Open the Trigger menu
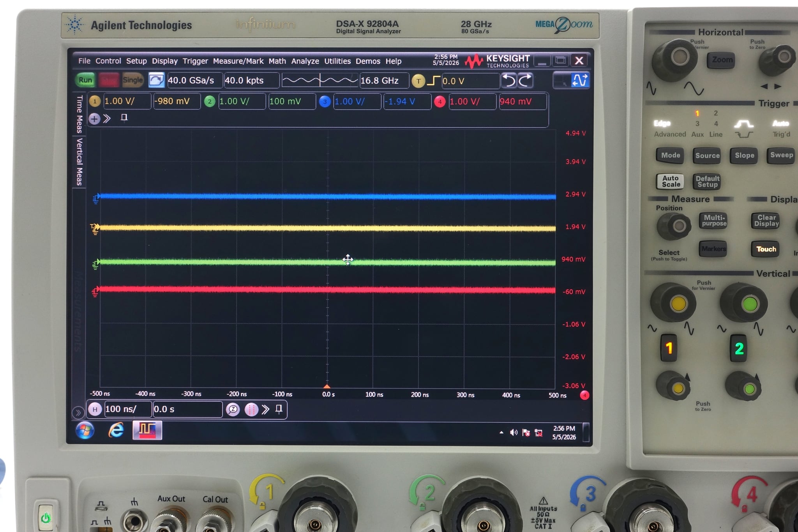 click(x=195, y=61)
